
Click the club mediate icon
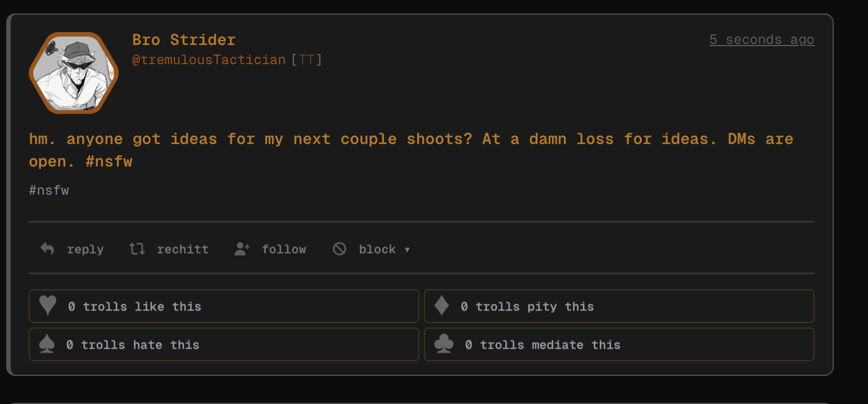tap(444, 344)
